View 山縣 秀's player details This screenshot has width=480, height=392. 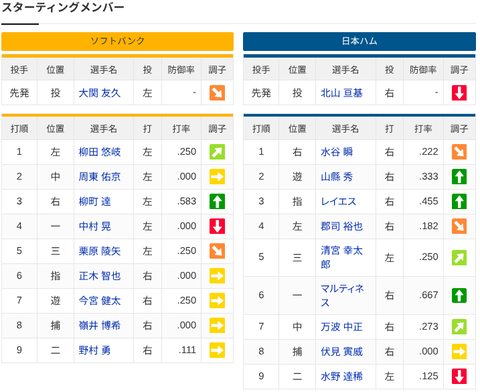[x=337, y=177]
